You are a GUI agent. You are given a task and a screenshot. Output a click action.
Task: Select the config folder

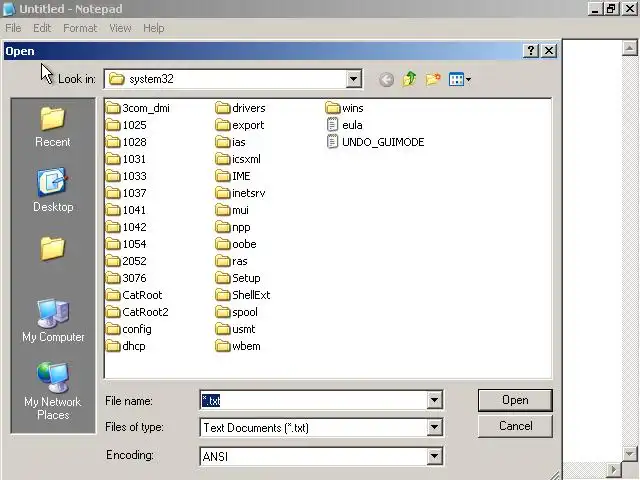[129, 329]
